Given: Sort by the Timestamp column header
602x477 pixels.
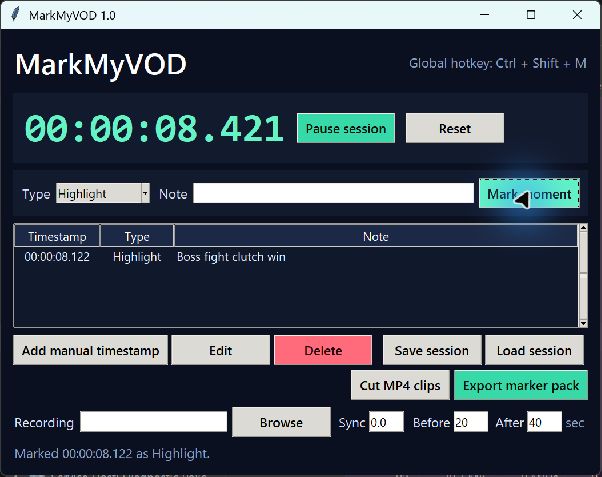Looking at the screenshot, I should (x=57, y=236).
